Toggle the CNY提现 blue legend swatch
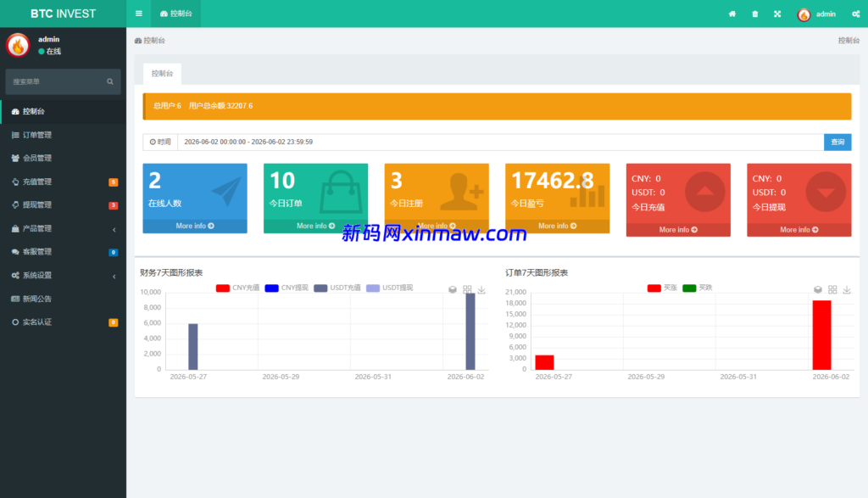 [271, 288]
